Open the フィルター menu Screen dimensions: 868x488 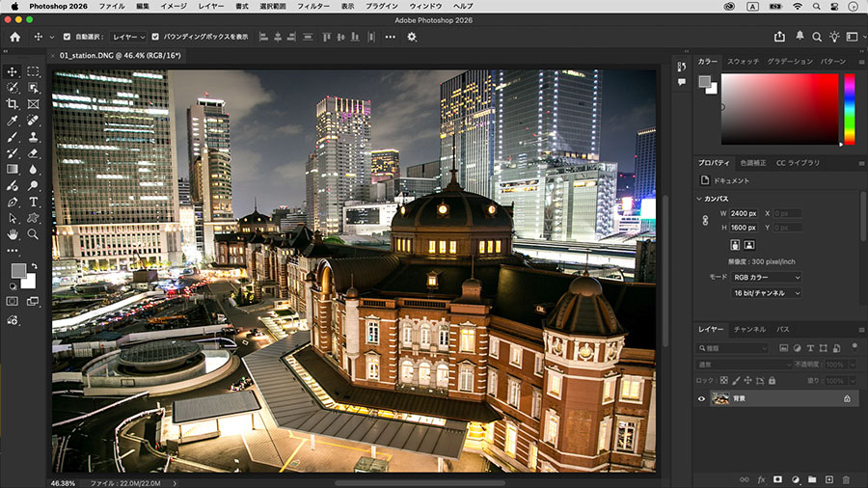(x=312, y=6)
